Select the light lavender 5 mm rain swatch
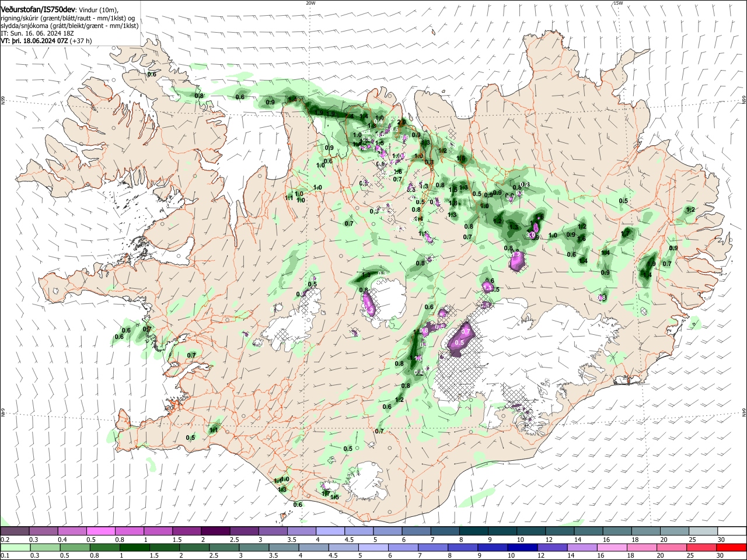This screenshot has width=747, height=560. pos(373,547)
